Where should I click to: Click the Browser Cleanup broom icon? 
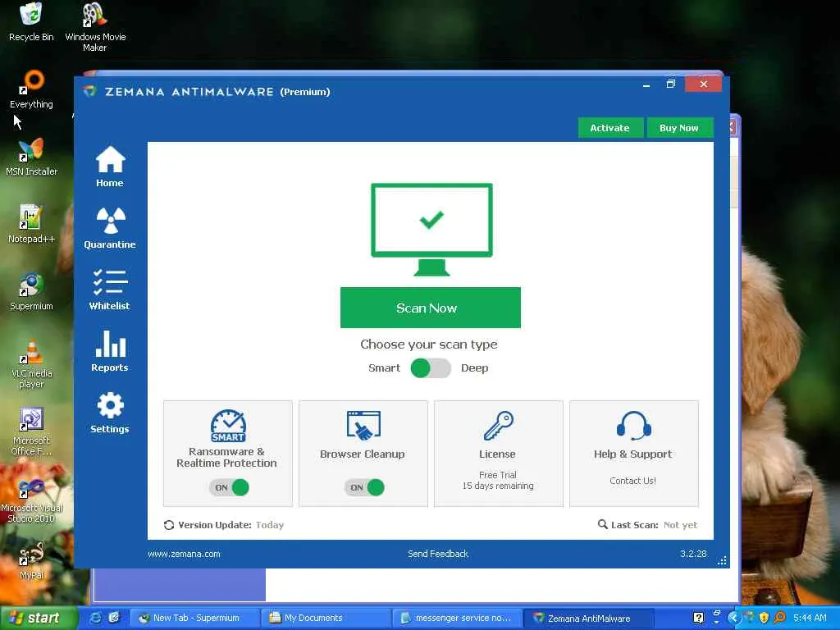tap(363, 426)
